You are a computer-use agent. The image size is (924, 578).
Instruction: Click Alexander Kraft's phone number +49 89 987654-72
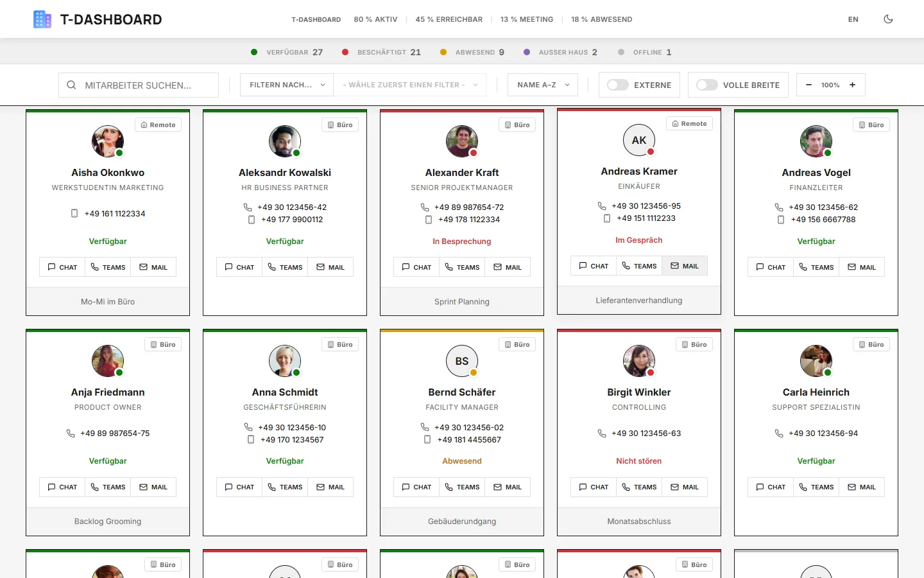(469, 207)
